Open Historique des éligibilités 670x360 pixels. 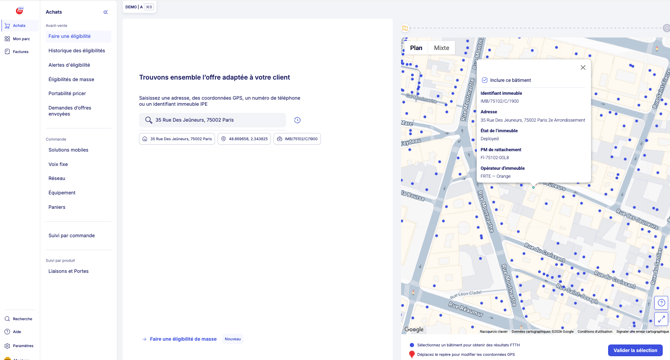[x=76, y=50]
